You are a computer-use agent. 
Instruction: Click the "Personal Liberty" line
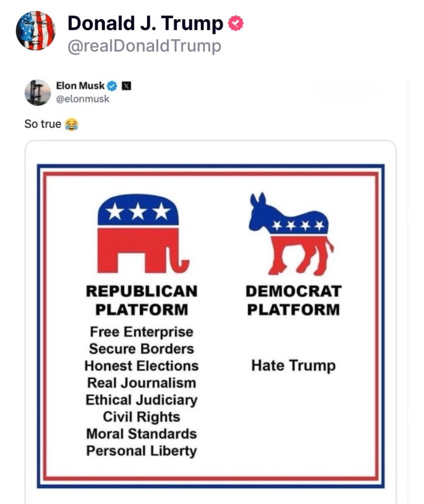pyautogui.click(x=141, y=451)
